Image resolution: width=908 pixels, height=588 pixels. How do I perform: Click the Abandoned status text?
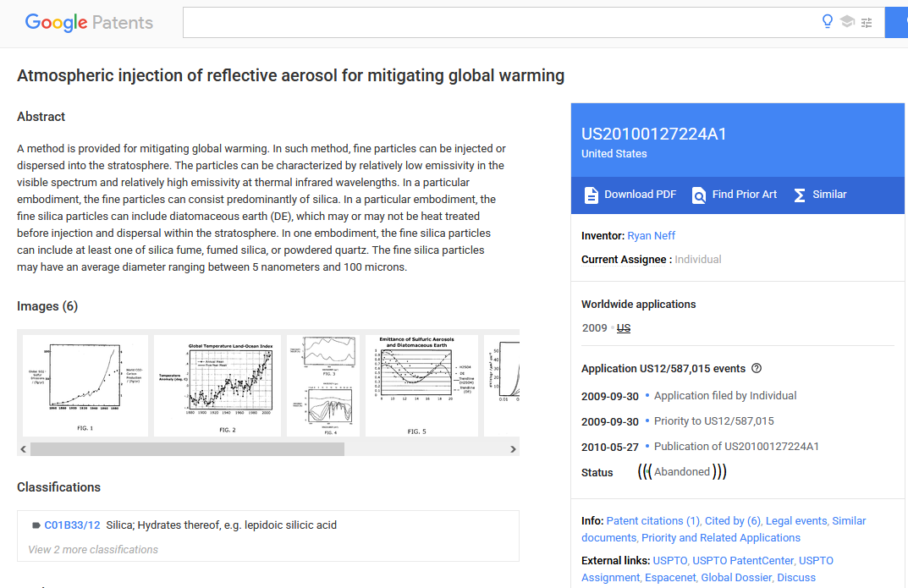point(682,472)
